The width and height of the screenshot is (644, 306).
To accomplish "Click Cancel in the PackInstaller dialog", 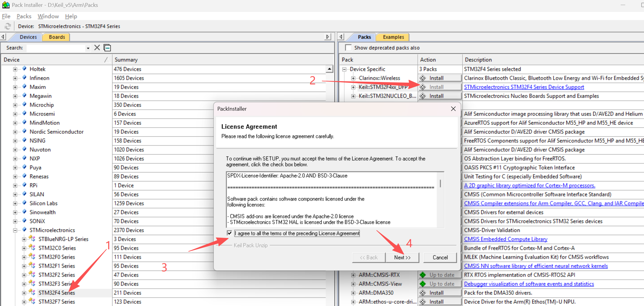I will pos(440,257).
